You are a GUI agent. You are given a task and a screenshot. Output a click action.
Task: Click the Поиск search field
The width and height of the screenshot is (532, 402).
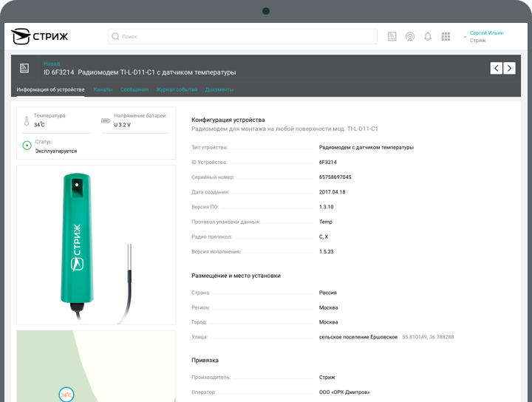[242, 36]
